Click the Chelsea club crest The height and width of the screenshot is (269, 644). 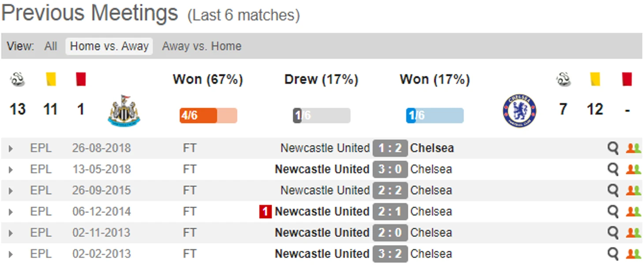click(520, 110)
